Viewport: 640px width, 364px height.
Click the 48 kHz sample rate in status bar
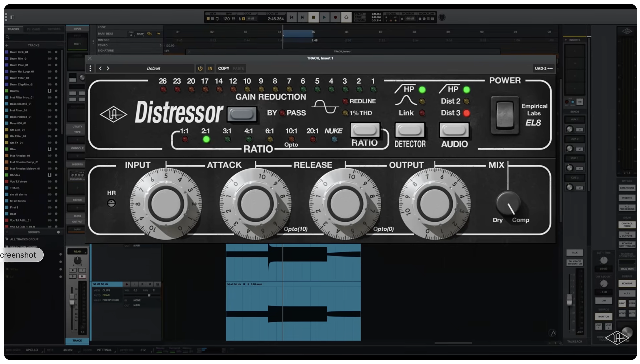pos(68,350)
